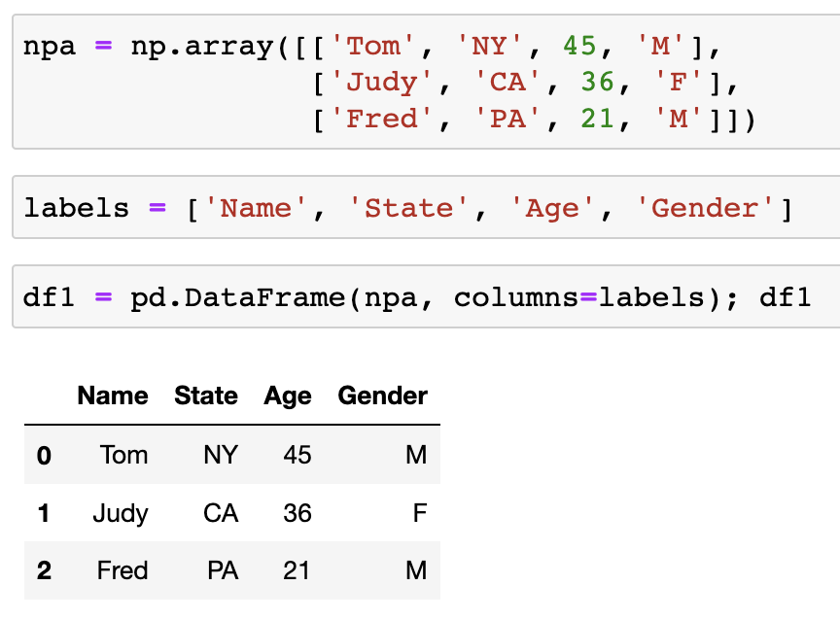Click the pd.DataFrame code cell
Viewport: 840px width, 620px height.
coord(427,296)
